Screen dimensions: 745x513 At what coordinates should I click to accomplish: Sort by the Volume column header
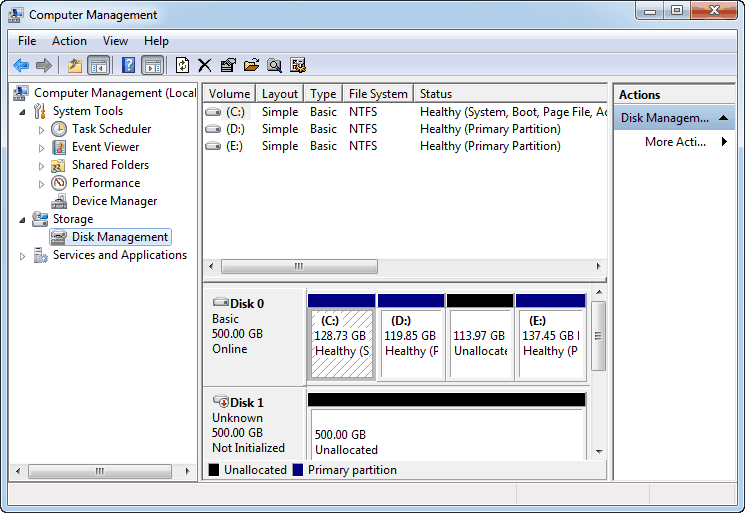229,94
